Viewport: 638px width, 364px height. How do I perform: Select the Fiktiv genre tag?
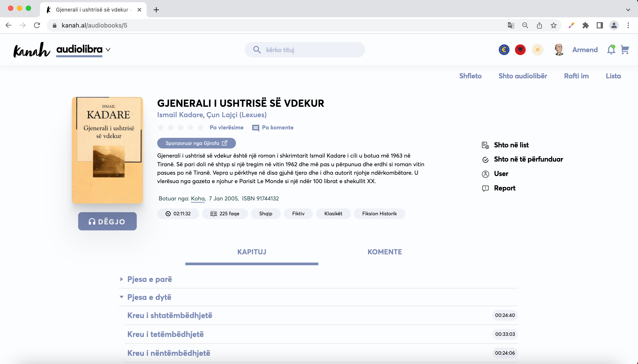point(298,214)
